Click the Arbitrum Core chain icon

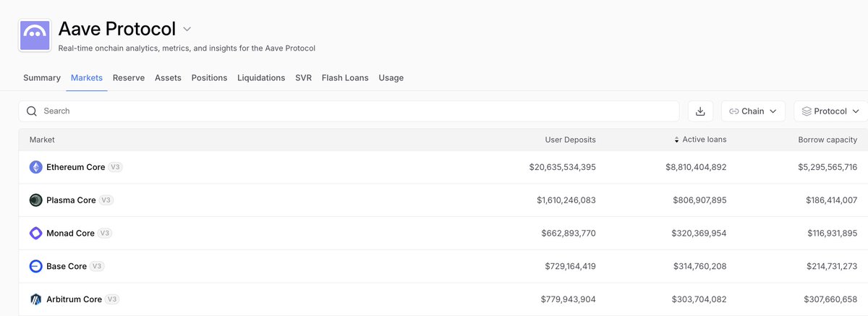36,299
